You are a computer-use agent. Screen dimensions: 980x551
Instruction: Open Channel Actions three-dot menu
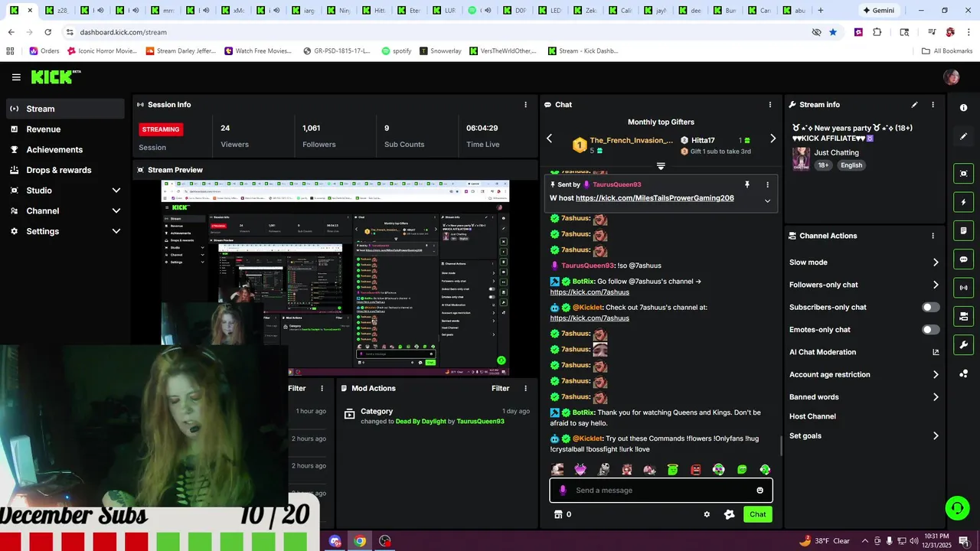[933, 236]
